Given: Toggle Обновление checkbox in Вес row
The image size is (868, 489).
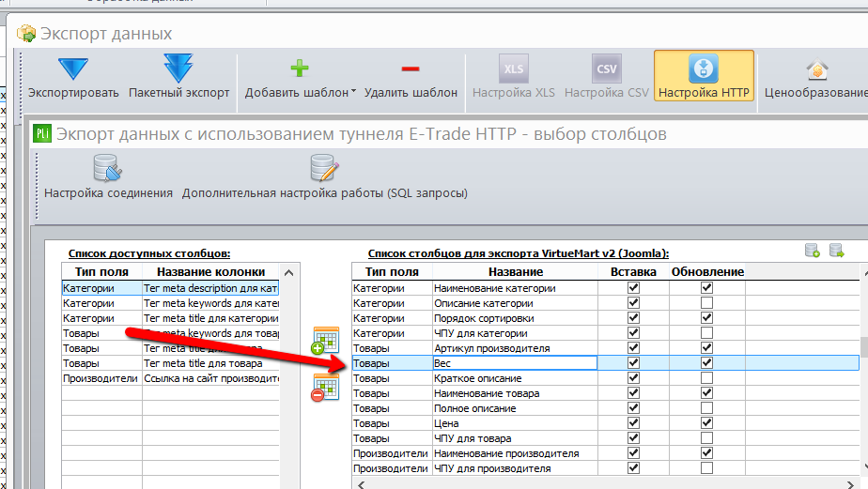Looking at the screenshot, I should point(706,362).
